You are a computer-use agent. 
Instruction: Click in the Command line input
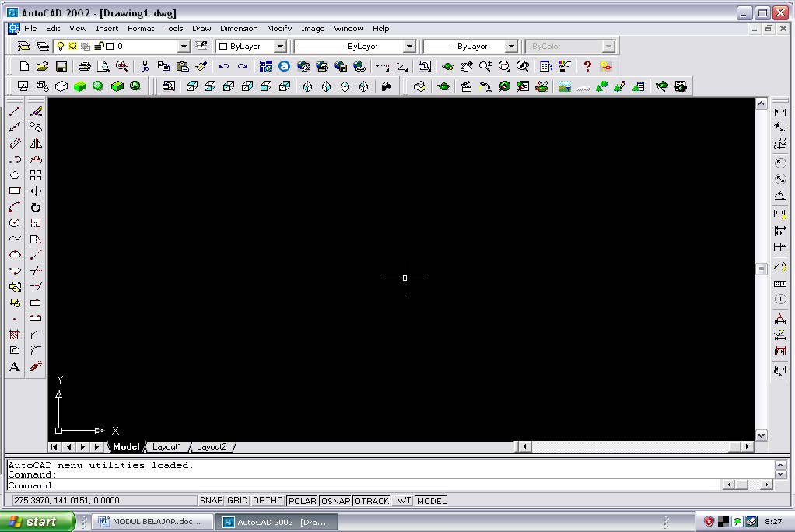coord(365,485)
